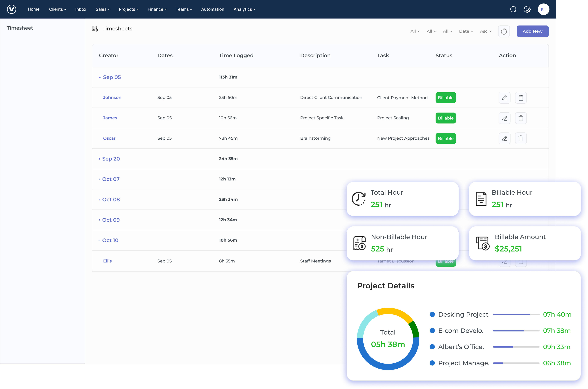Screen dimensions: 588x389
Task: Click '78h 45m' time cell
Action: pos(228,138)
